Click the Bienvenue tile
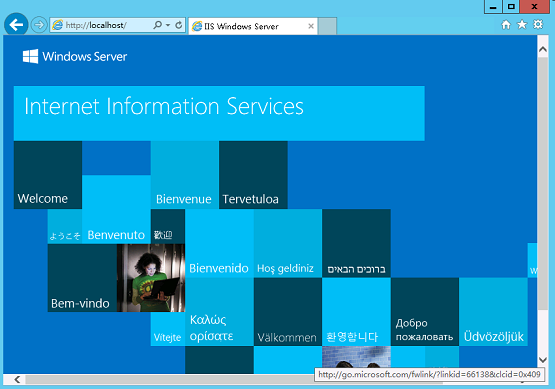This screenshot has width=555, height=389. point(185,175)
